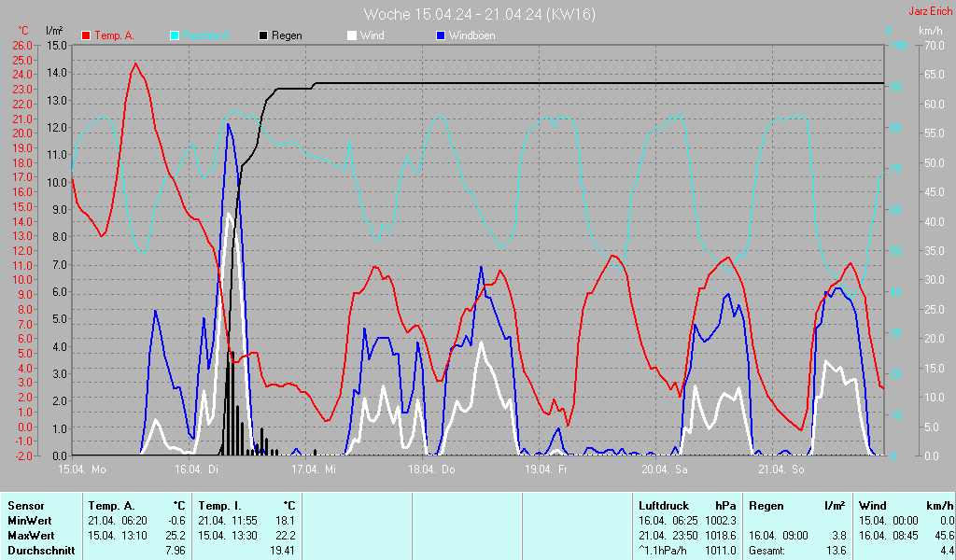
Task: Click the 19.04. Fr date axis label
Action: (x=546, y=469)
